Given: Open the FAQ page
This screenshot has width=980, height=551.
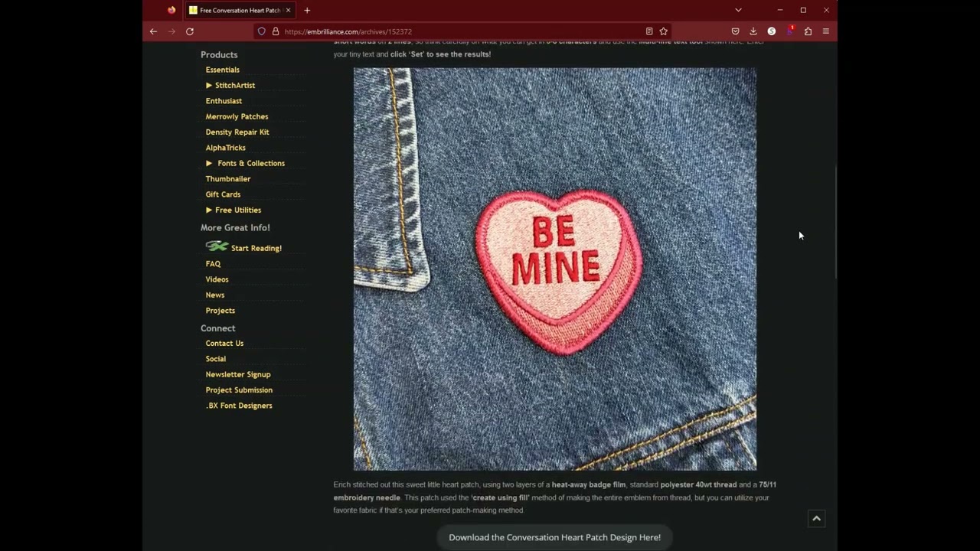Looking at the screenshot, I should pyautogui.click(x=213, y=264).
